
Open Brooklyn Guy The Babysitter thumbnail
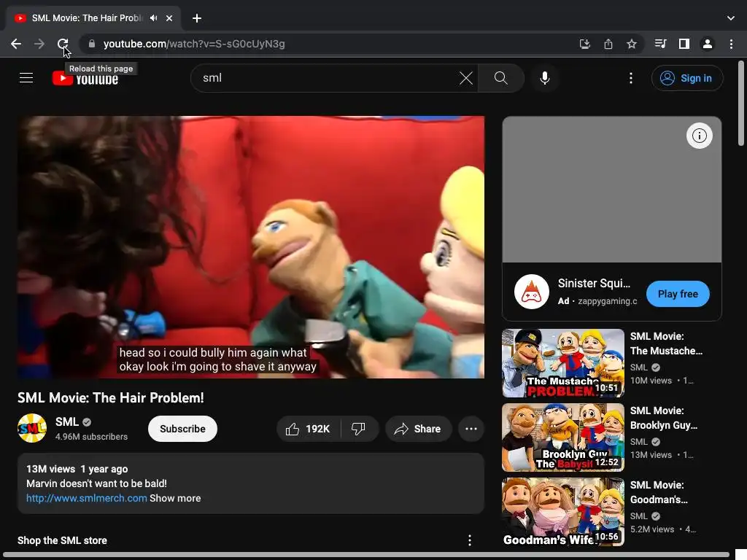pos(563,437)
